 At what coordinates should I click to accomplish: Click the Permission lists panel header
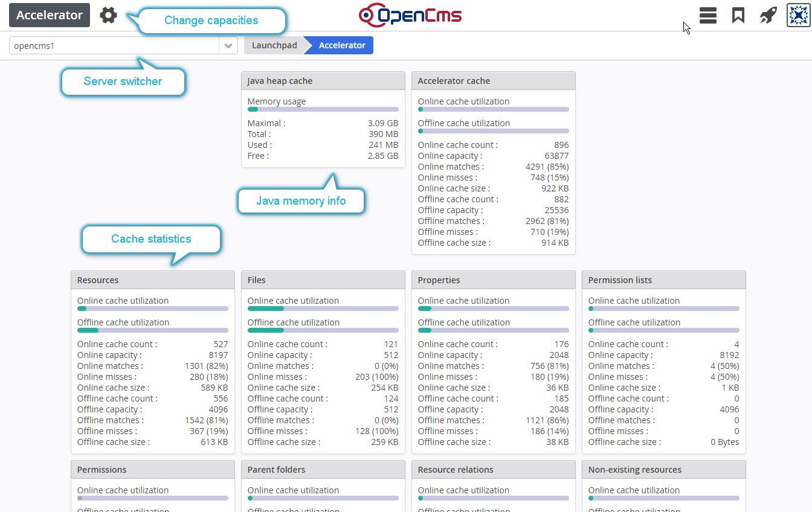click(664, 280)
